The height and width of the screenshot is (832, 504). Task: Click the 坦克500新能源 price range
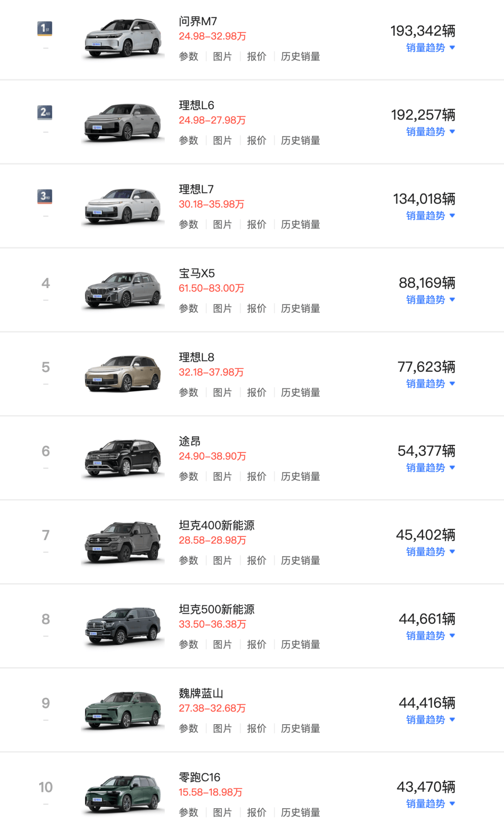click(x=212, y=624)
